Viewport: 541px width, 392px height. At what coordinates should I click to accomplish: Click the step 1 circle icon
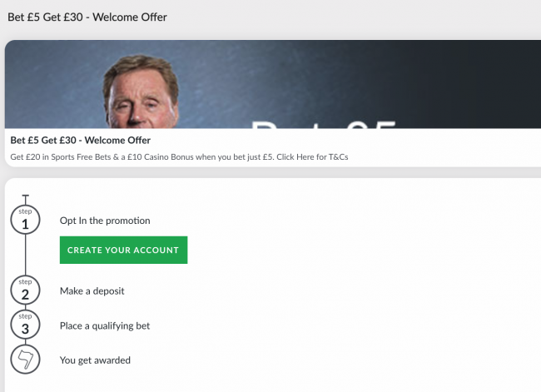[25, 221]
